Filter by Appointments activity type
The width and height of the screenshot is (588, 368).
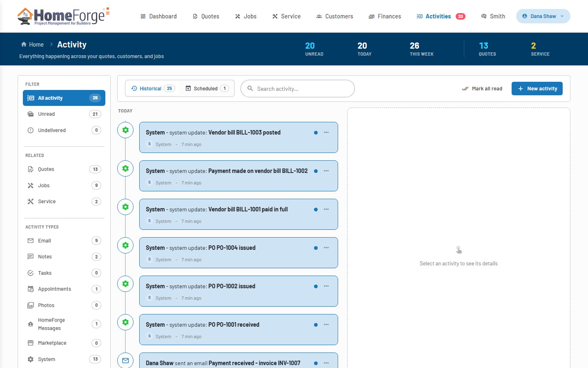(x=64, y=289)
